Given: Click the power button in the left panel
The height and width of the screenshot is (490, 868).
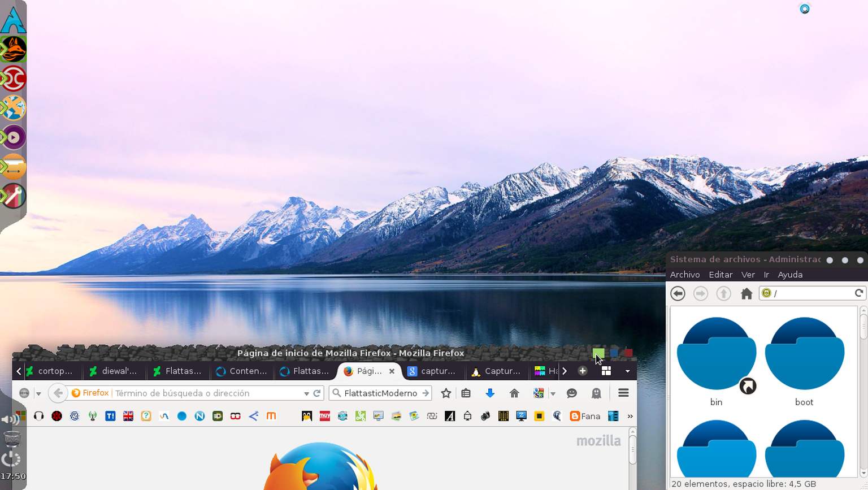Looking at the screenshot, I should (x=11, y=459).
